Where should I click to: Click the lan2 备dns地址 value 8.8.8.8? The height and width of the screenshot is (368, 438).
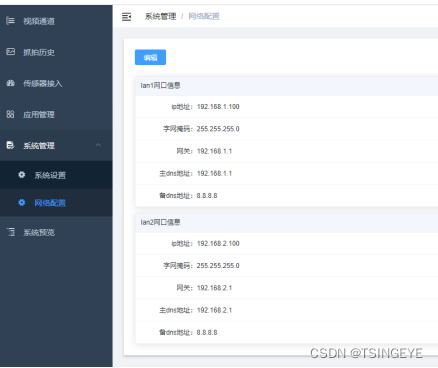pos(207,332)
